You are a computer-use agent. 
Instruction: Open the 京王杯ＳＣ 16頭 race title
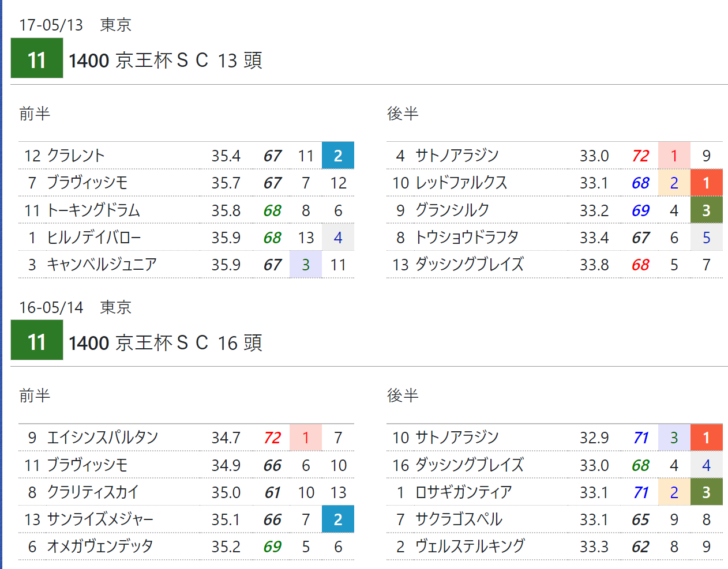[x=166, y=342]
